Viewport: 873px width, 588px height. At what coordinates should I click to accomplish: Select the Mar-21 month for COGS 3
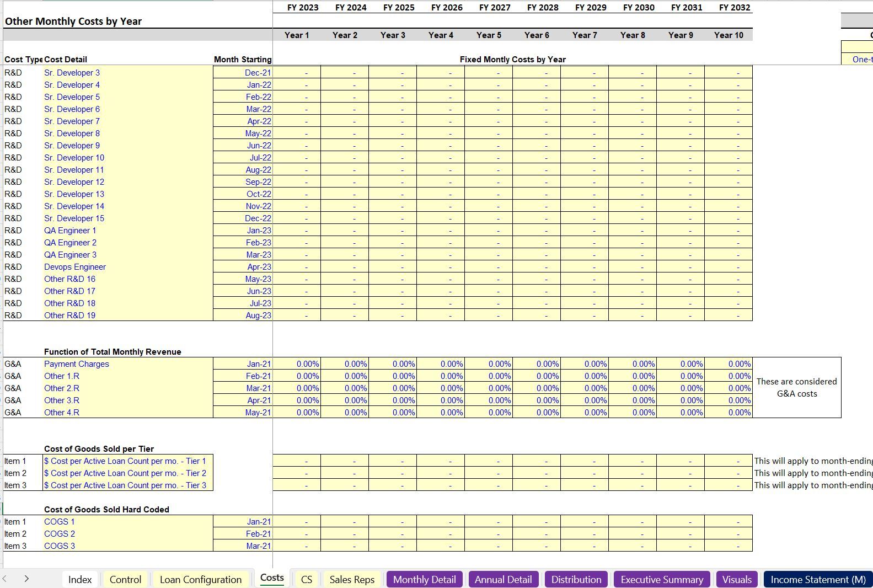pos(243,546)
